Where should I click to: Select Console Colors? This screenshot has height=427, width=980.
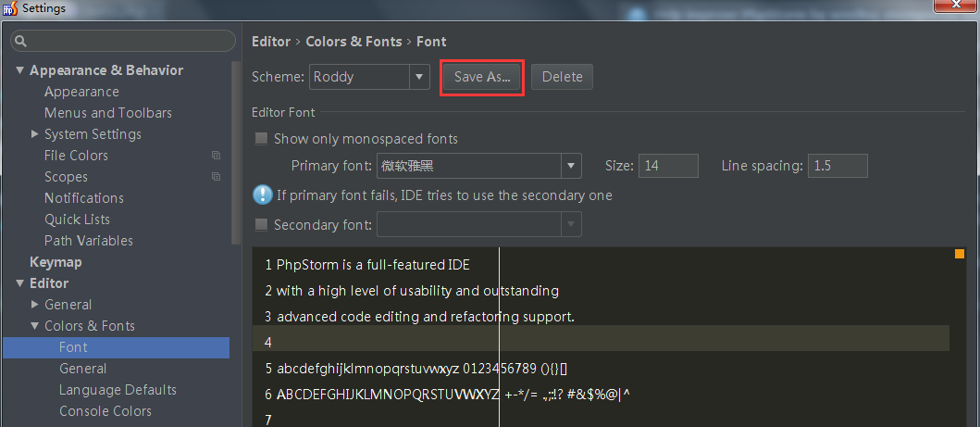105,411
